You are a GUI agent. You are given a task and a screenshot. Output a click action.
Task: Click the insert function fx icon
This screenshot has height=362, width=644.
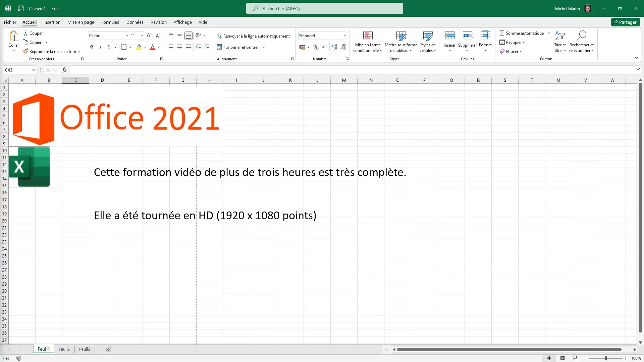click(x=64, y=70)
